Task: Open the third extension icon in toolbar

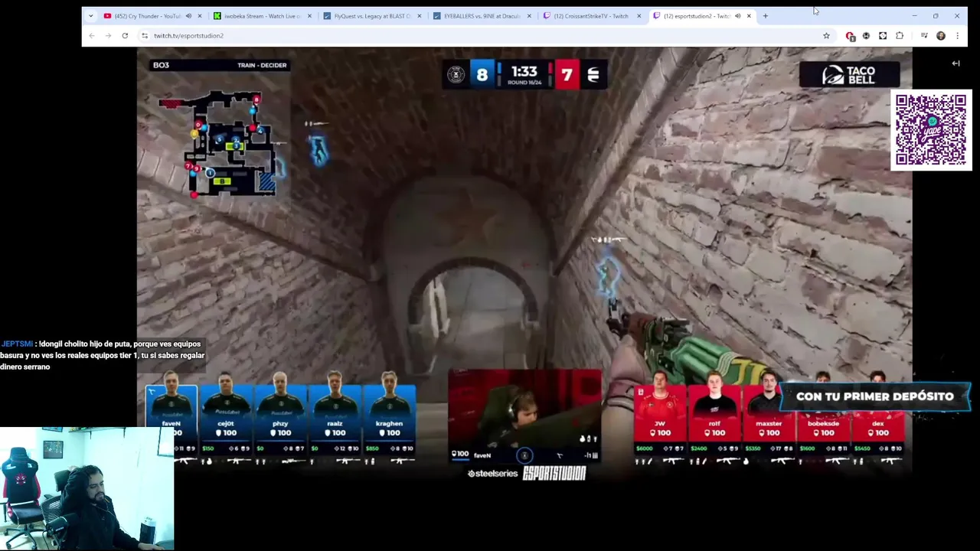Action: tap(883, 36)
